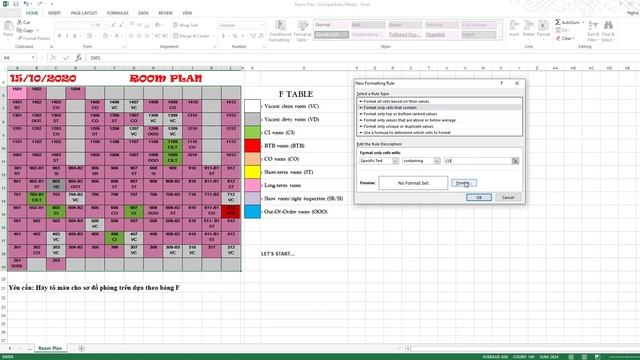Open the HOME ribbon tab

click(32, 13)
